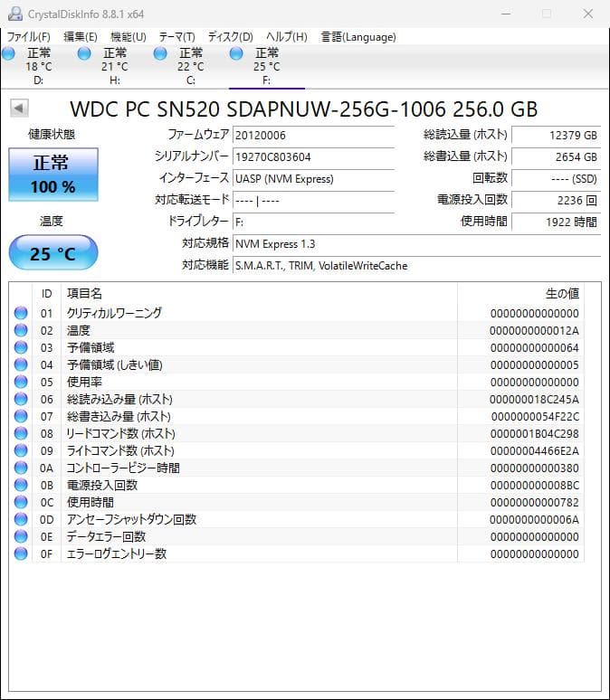This screenshot has width=610, height=700.
Task: Click raw value 000000018C245A
Action: pos(534,400)
